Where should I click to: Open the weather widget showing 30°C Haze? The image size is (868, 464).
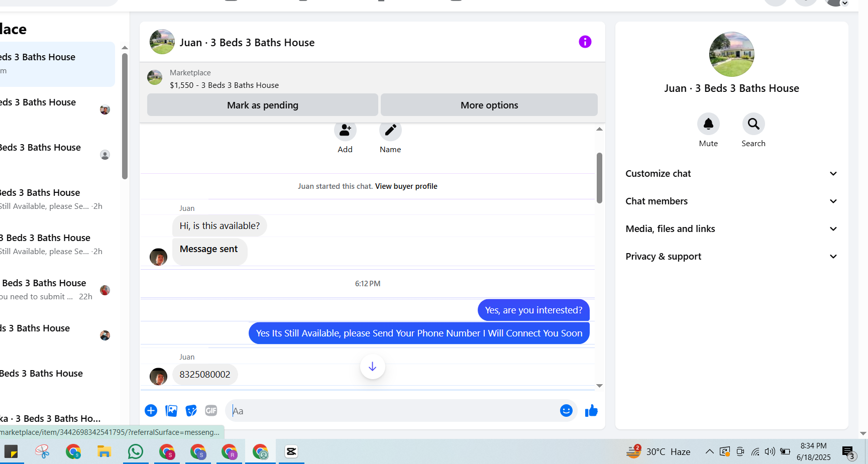659,451
